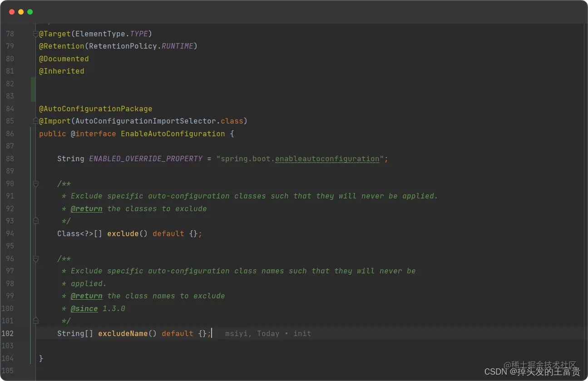Click the green maximize window button
This screenshot has height=381, width=588.
coord(30,12)
